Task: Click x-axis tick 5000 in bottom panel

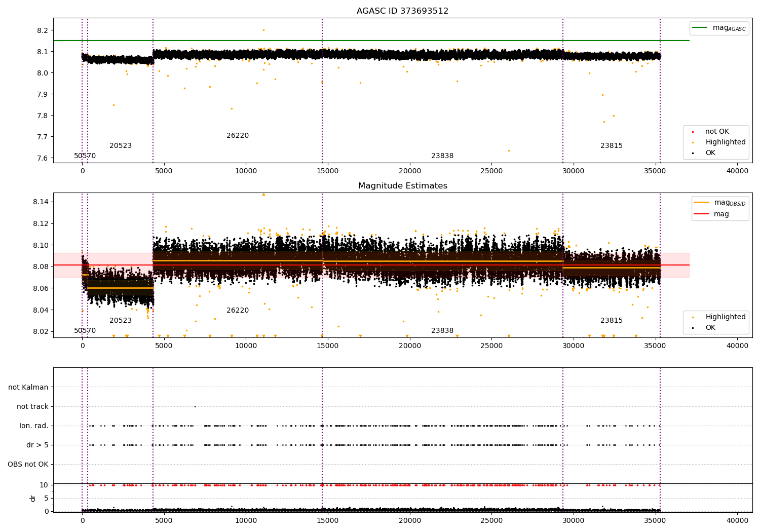Action: click(164, 521)
